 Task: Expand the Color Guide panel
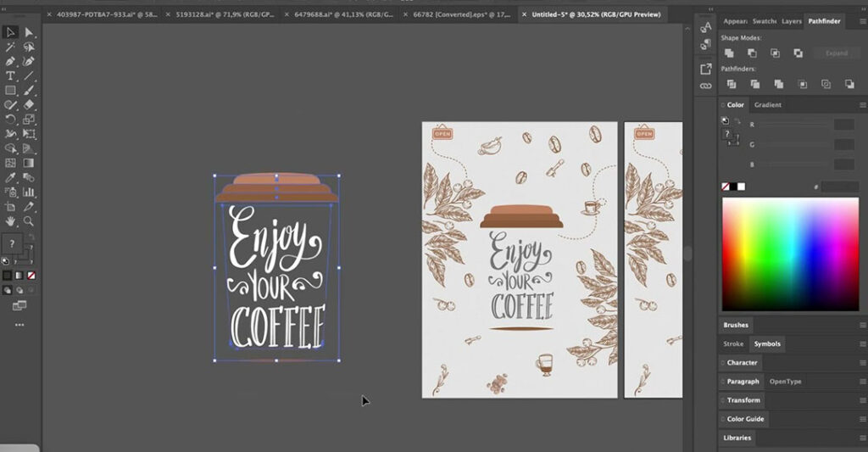(x=744, y=419)
